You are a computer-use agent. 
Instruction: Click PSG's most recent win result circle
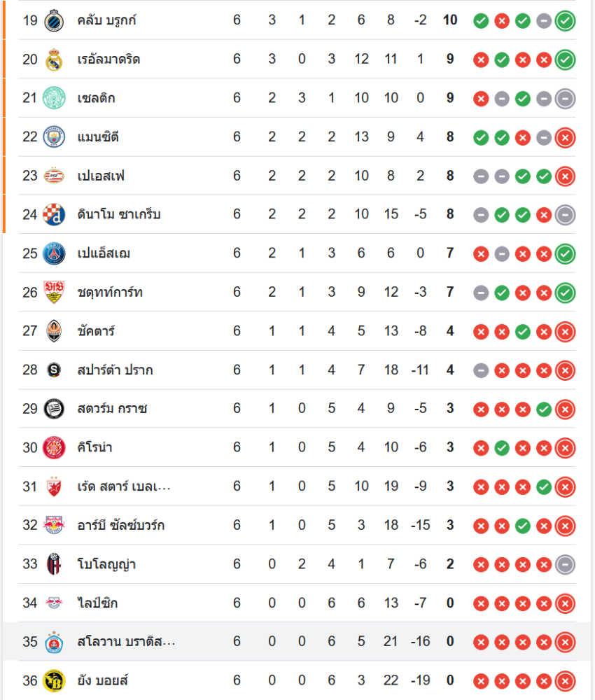(565, 253)
